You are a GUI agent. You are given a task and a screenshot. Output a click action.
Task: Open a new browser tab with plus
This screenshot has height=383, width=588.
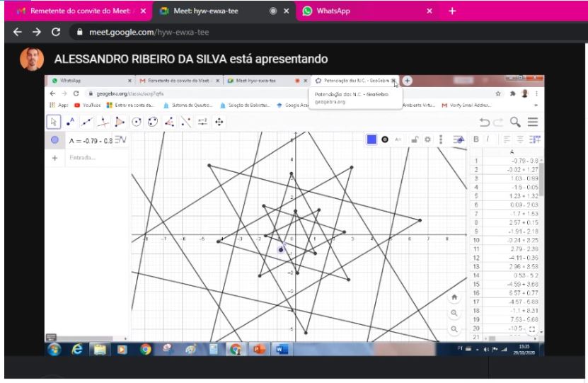[x=453, y=11]
